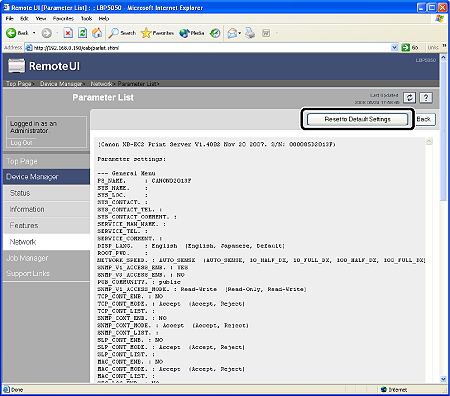Expand the address bar dropdown arrow
Screen dimensions: 450x396
pos(394,48)
